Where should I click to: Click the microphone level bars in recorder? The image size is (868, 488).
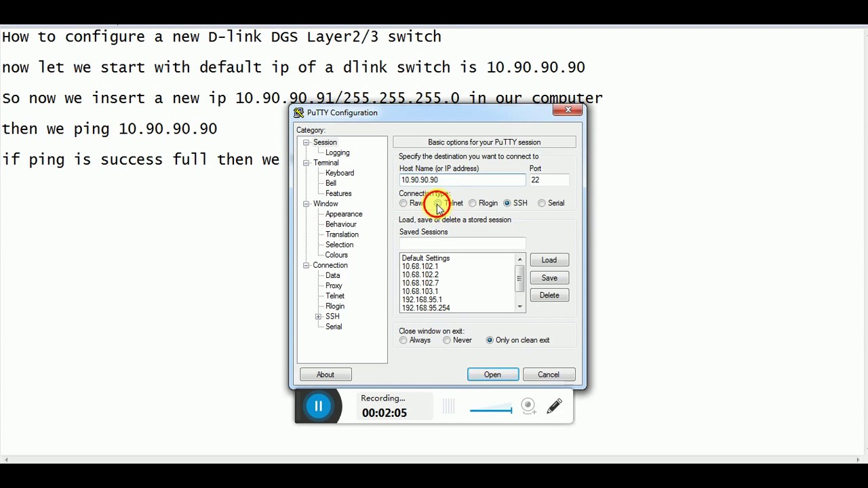[448, 406]
